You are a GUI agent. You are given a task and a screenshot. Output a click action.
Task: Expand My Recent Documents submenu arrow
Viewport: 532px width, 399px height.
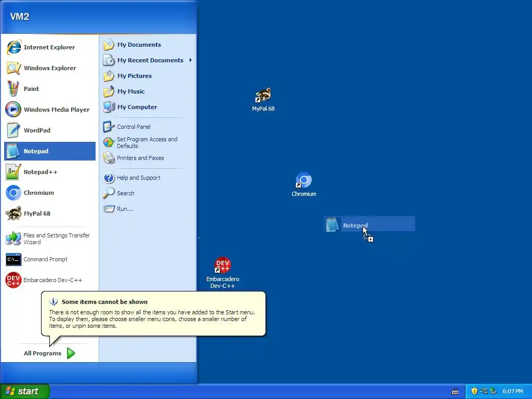(x=191, y=60)
